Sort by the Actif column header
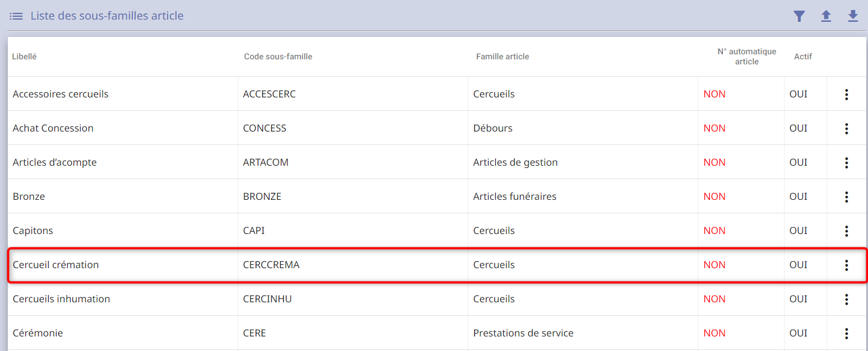The height and width of the screenshot is (351, 868). (803, 57)
